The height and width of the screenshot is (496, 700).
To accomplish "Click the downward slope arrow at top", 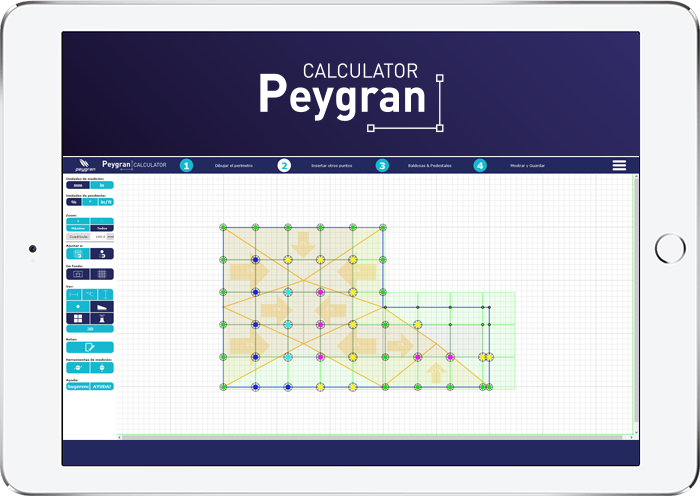I will click(303, 244).
